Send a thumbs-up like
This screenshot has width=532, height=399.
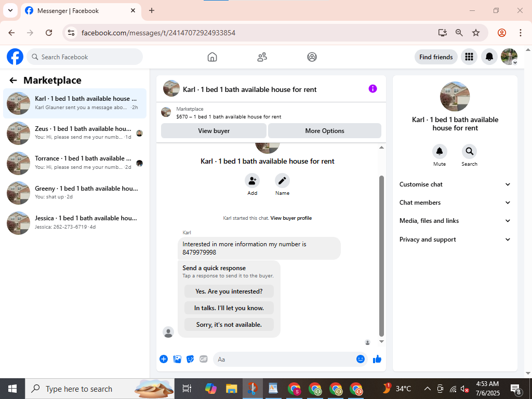click(x=377, y=359)
